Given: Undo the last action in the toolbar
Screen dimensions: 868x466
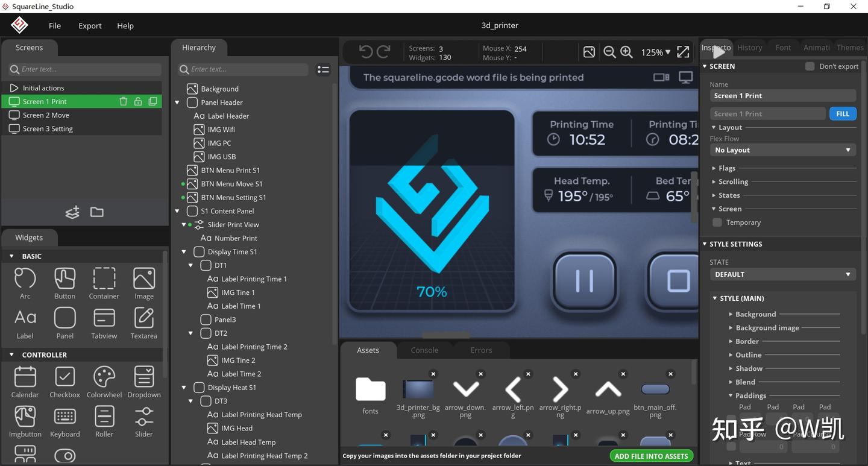Looking at the screenshot, I should pyautogui.click(x=365, y=52).
